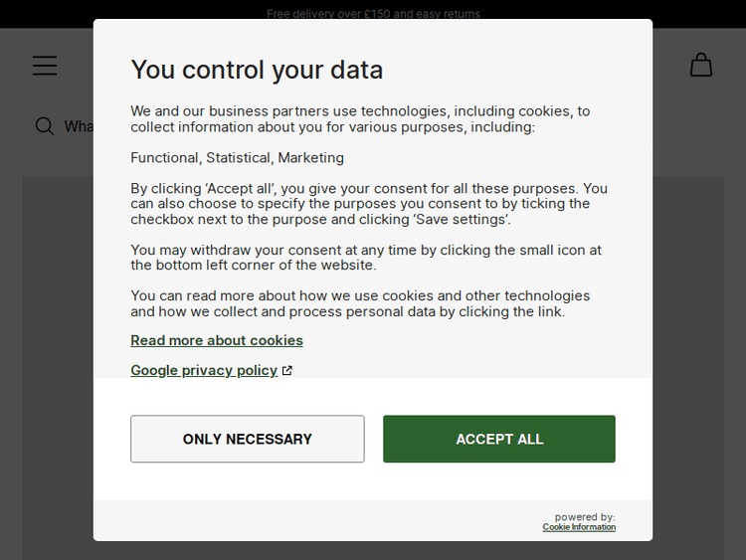Open the shopping bag

[701, 66]
